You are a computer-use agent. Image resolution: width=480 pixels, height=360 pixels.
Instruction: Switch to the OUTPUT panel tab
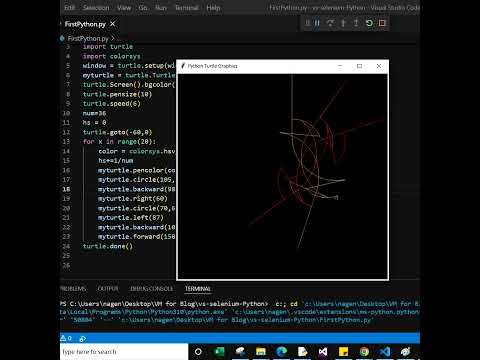click(108, 289)
